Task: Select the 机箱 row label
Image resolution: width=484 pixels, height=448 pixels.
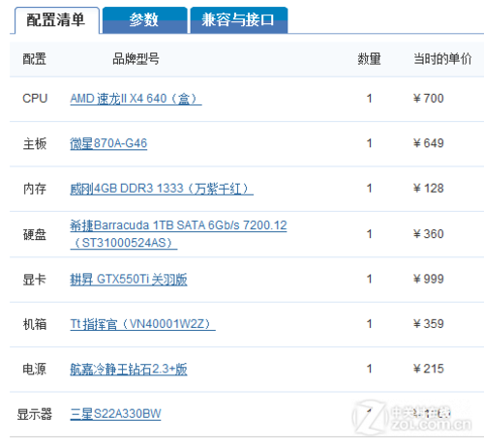Action: click(x=35, y=324)
